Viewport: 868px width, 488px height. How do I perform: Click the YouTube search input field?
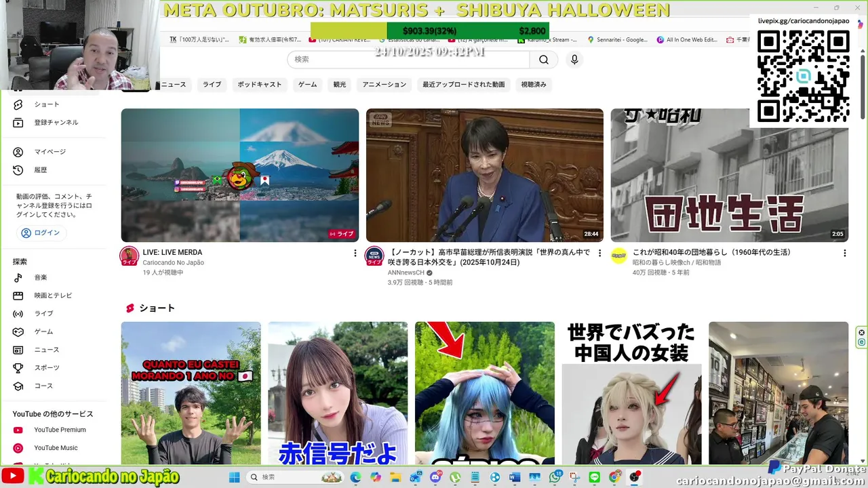[x=409, y=60]
